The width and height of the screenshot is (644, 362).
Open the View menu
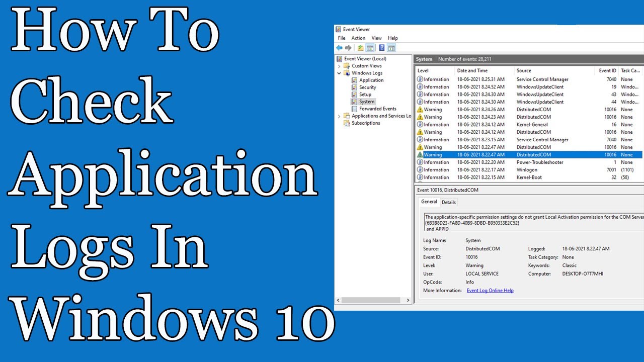376,38
